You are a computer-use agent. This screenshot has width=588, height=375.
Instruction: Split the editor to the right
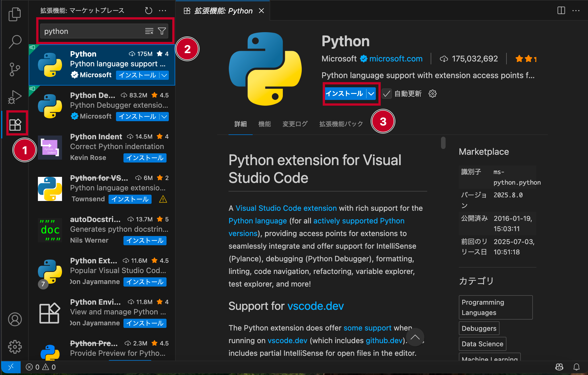[561, 11]
